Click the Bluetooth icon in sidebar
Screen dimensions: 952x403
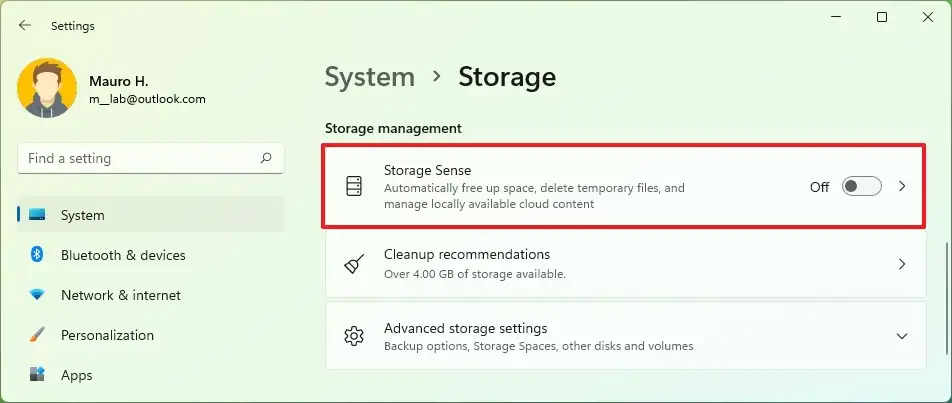point(37,254)
